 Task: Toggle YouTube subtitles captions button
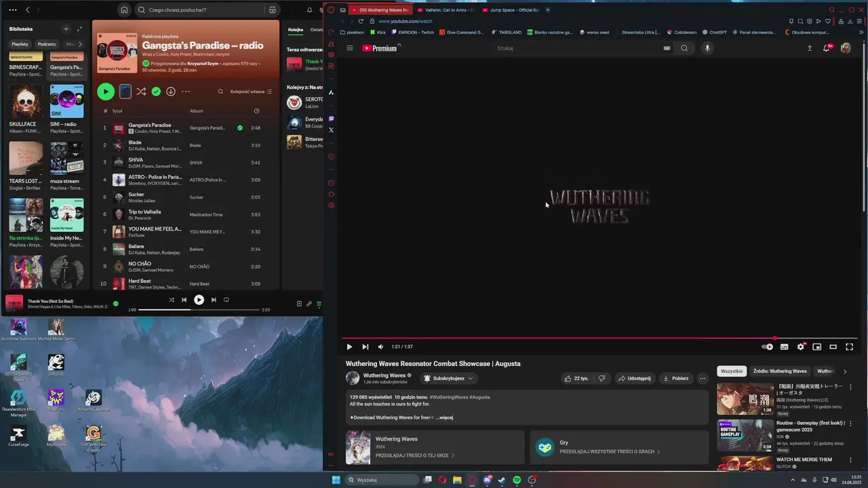coord(785,346)
